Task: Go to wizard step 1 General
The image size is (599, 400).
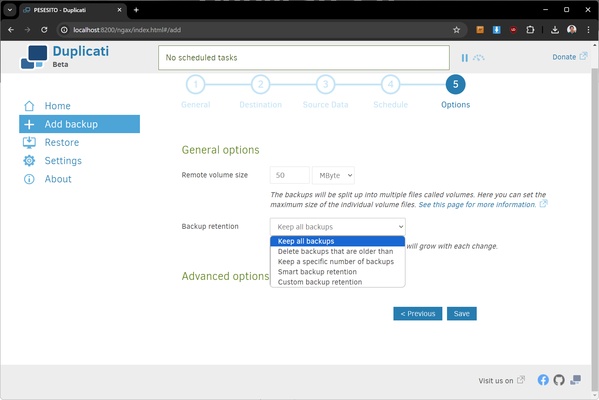Action: click(196, 84)
